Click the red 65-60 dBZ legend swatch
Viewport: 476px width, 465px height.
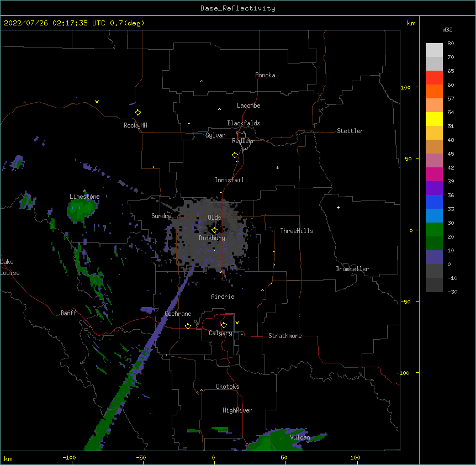[434, 77]
